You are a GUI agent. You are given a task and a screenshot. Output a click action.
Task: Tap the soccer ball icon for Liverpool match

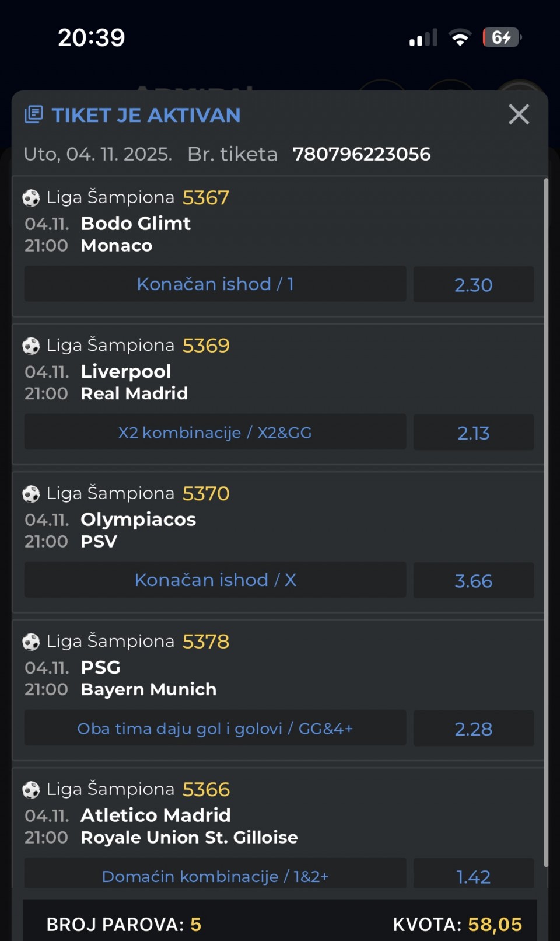click(x=31, y=346)
